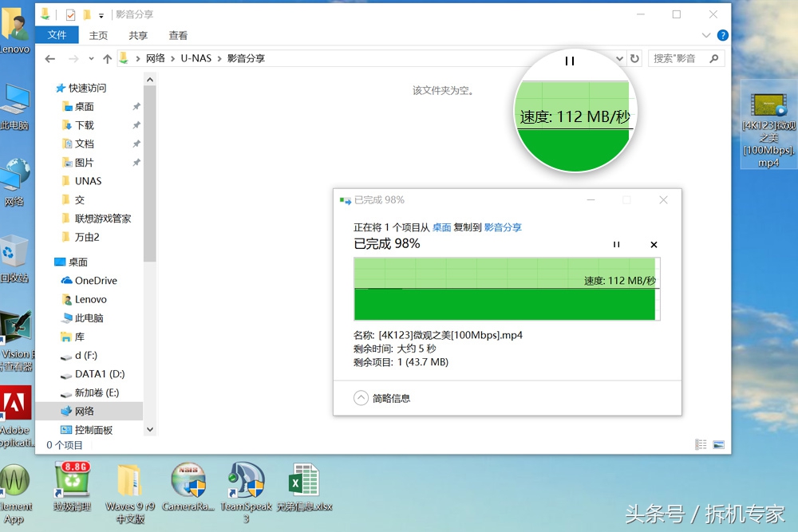798x532 pixels.
Task: Switch to the 共享 ribbon tab
Action: click(x=138, y=35)
